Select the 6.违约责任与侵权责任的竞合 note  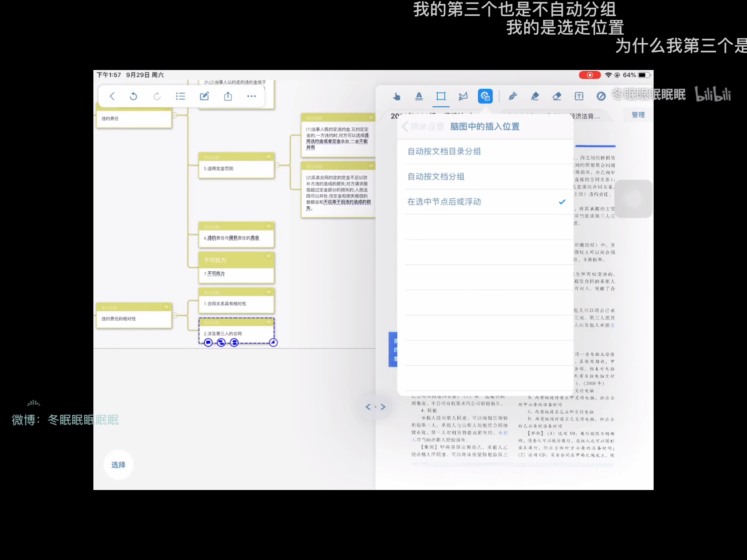(236, 235)
